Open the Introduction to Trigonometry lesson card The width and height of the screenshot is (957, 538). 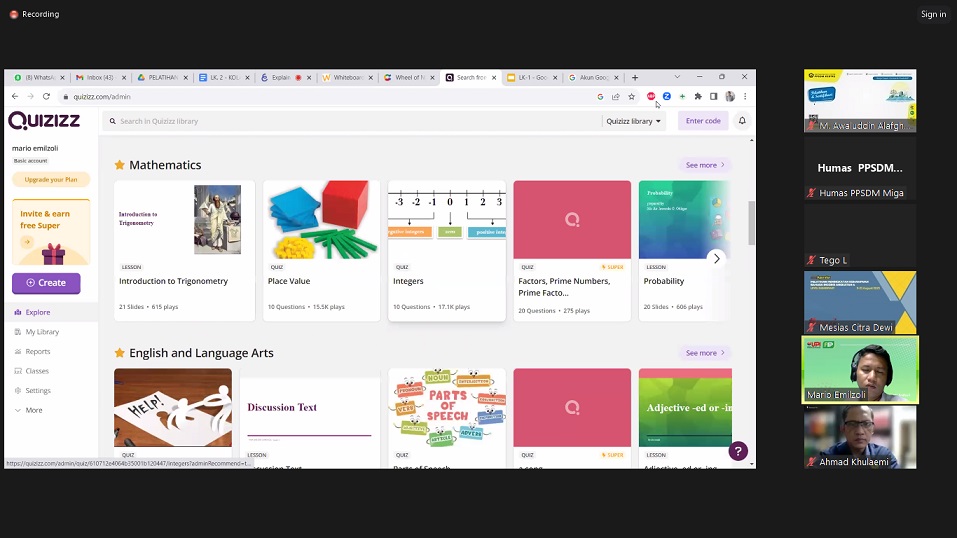(x=184, y=250)
